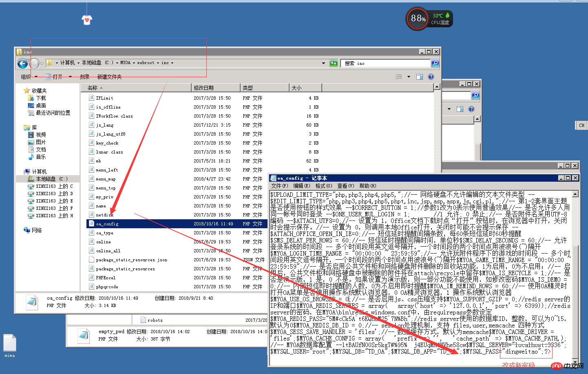Click the 刻录 button in the Explorer toolbar
This screenshot has height=374, width=588.
tap(85, 76)
